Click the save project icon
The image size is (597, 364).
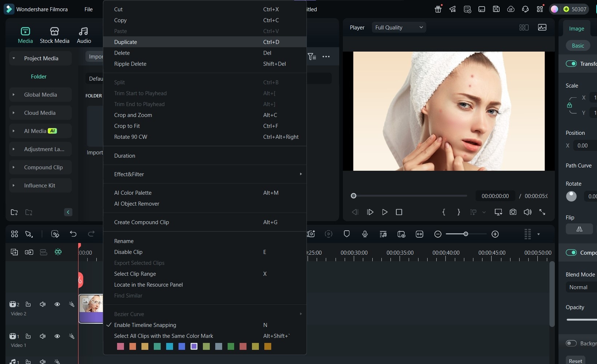(496, 9)
